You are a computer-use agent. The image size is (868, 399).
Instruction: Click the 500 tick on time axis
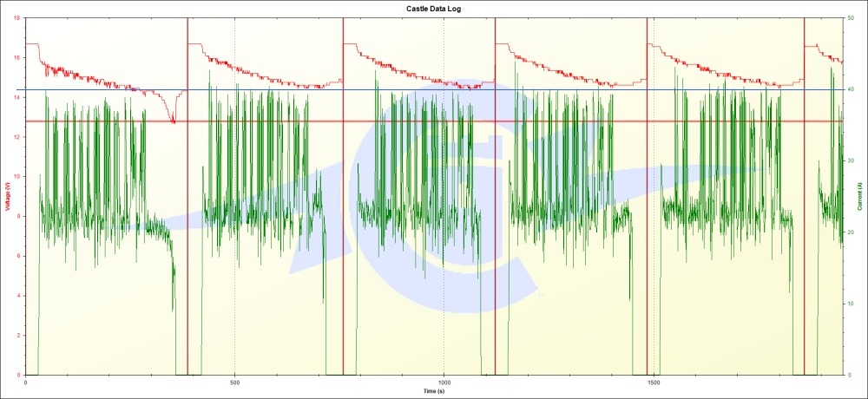pyautogui.click(x=234, y=382)
